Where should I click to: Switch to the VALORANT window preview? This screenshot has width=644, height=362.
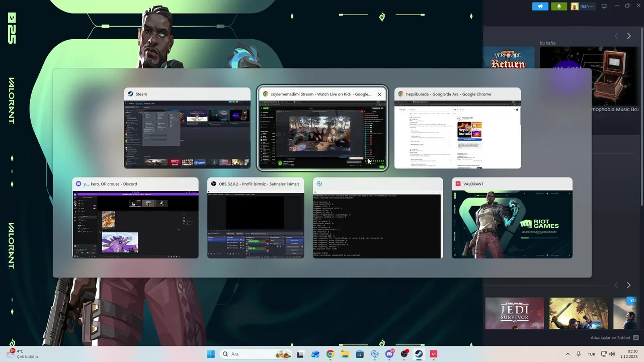(512, 218)
